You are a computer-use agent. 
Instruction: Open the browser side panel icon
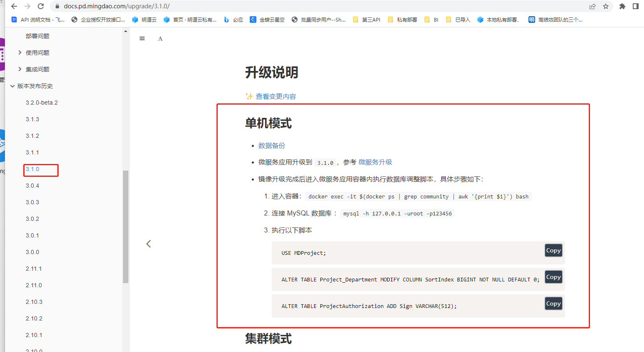click(x=636, y=6)
